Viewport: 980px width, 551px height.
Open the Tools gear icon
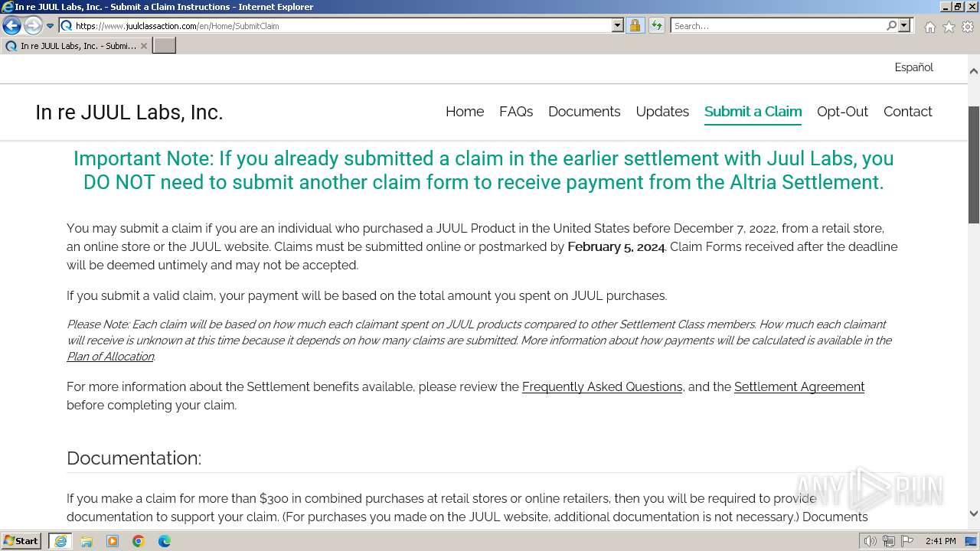point(968,27)
